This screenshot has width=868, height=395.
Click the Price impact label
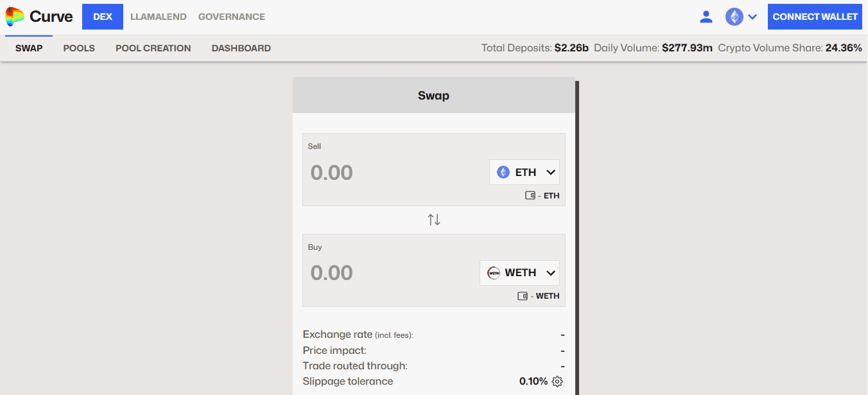(x=334, y=351)
